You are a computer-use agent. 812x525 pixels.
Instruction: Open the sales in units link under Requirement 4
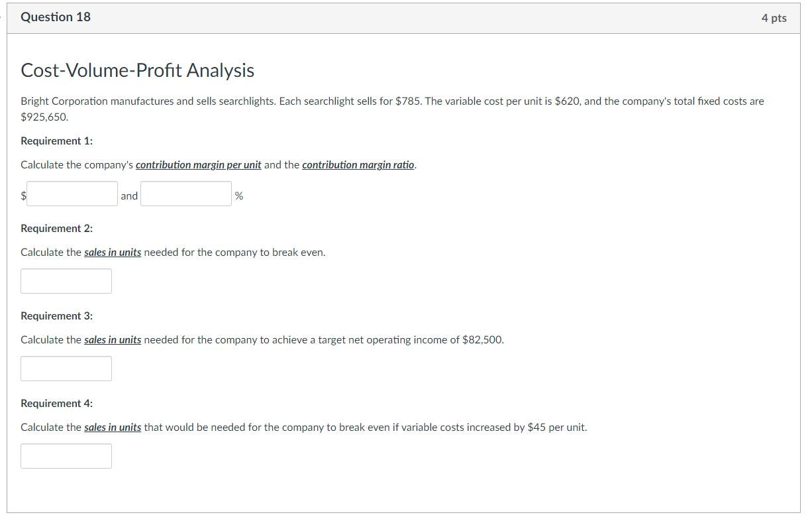click(111, 427)
